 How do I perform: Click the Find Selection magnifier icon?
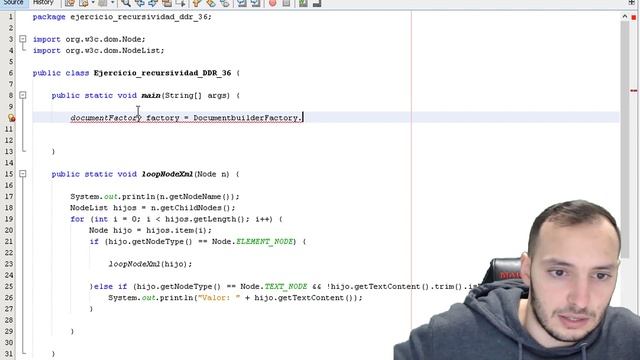tap(126, 3)
